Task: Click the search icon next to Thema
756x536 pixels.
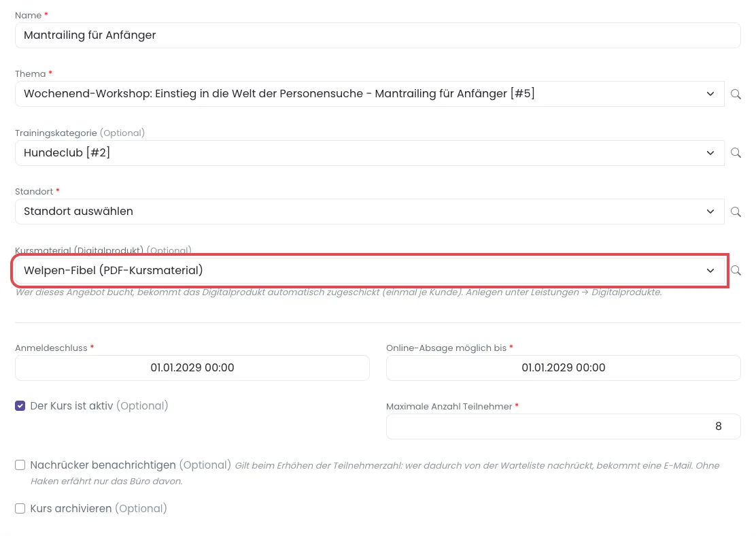Action: 736,94
